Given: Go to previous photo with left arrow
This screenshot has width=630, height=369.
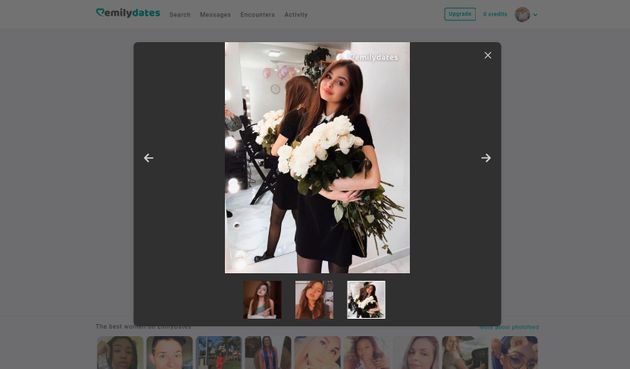Looking at the screenshot, I should click(x=149, y=158).
